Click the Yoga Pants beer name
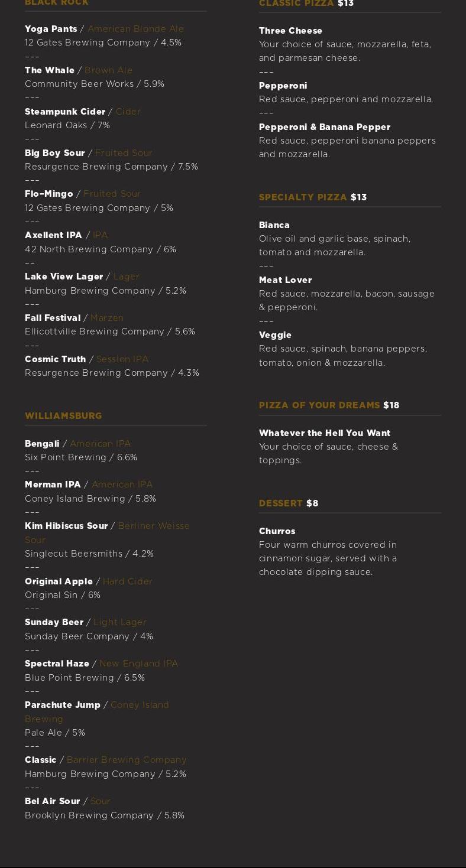466x868 pixels. (x=51, y=29)
